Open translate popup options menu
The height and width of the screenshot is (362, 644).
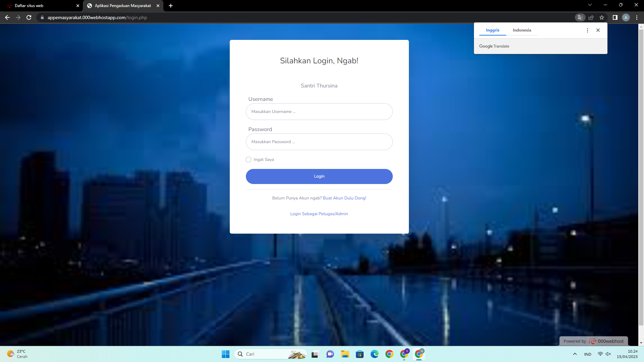pos(587,30)
